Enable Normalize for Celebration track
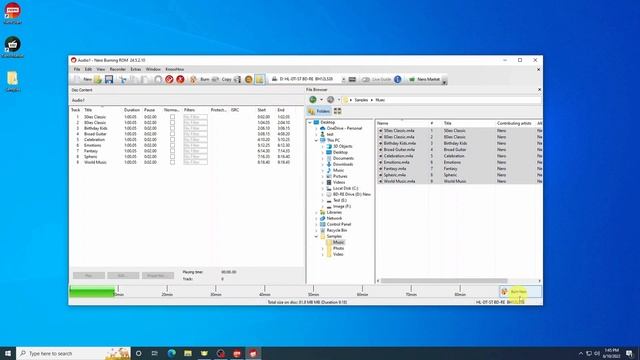 click(172, 140)
